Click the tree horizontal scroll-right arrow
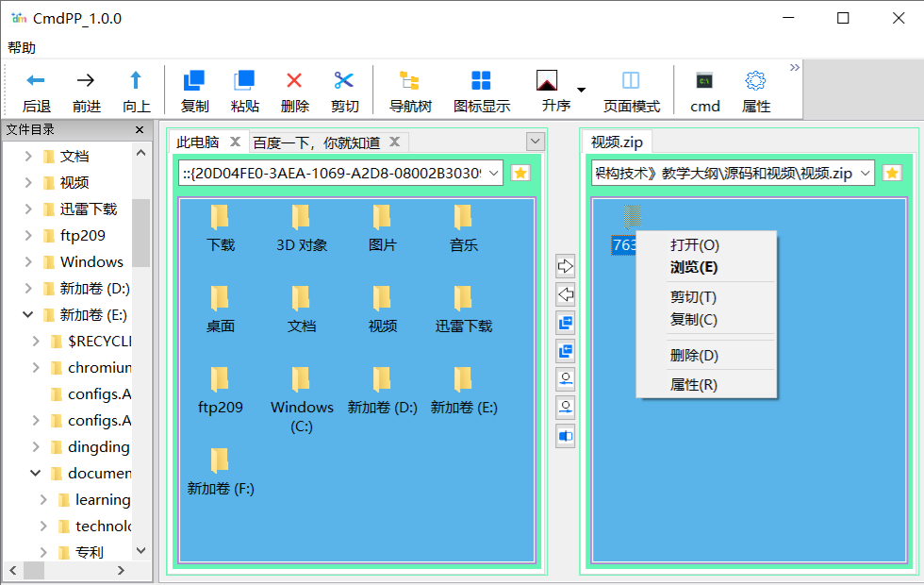Viewport: 924px width, 585px height. point(121,570)
